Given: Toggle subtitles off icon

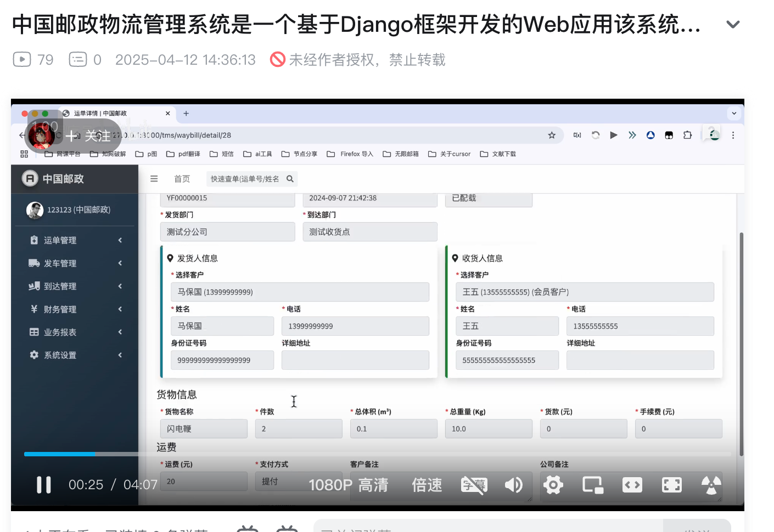Looking at the screenshot, I should [x=474, y=485].
